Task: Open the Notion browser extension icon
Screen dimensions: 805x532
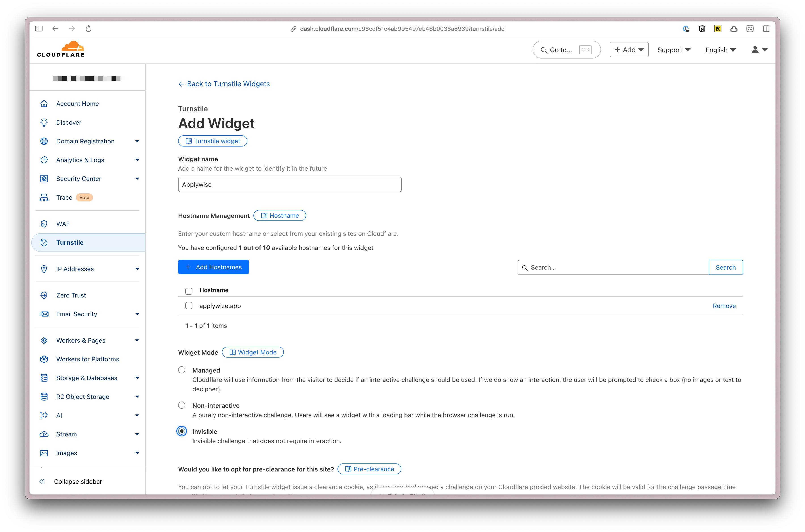Action: coord(702,29)
